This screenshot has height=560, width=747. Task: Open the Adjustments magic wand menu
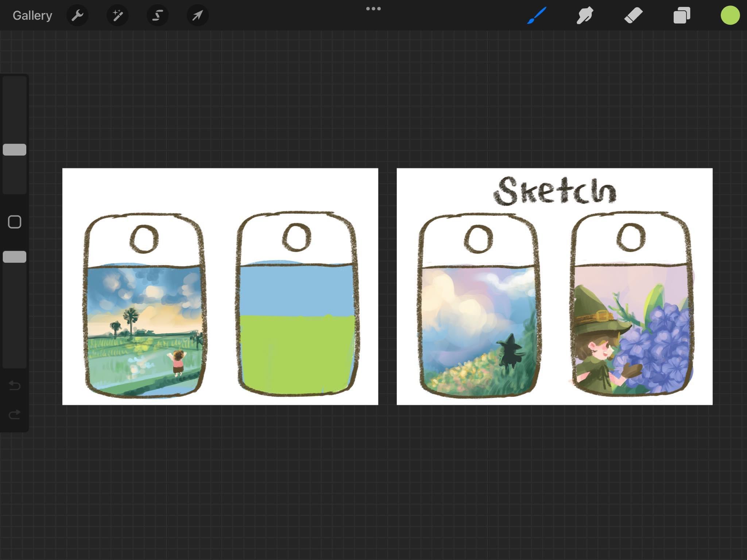click(117, 15)
